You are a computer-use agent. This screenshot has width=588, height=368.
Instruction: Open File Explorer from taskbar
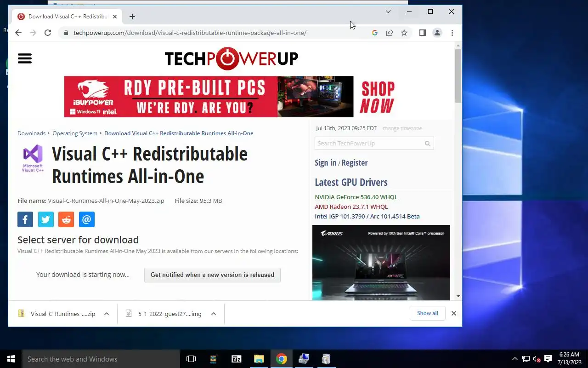pyautogui.click(x=259, y=359)
